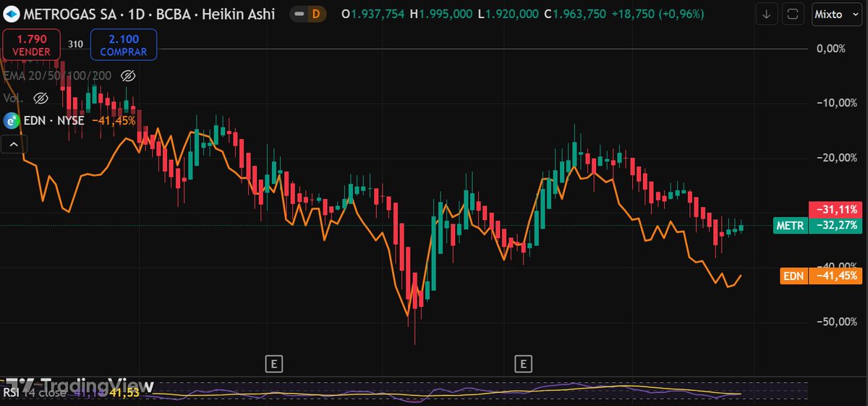Viewport: 868px width, 406px height.
Task: Click the 310 spread value
Action: coord(75,44)
